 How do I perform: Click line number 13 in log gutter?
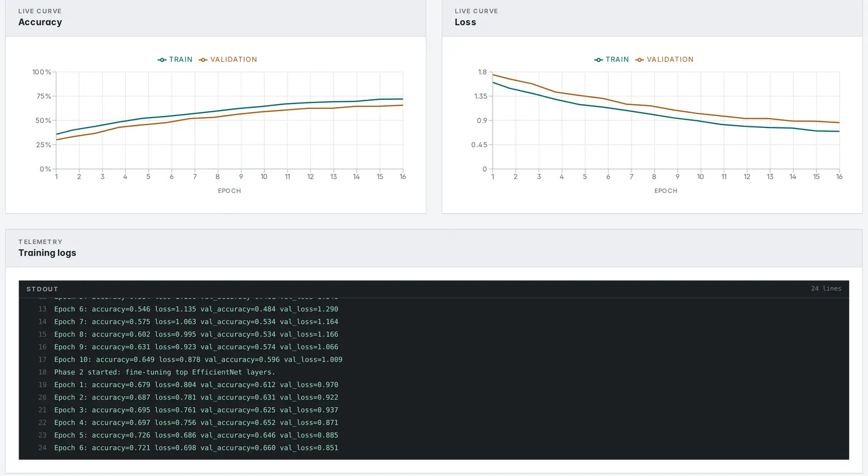pyautogui.click(x=42, y=309)
